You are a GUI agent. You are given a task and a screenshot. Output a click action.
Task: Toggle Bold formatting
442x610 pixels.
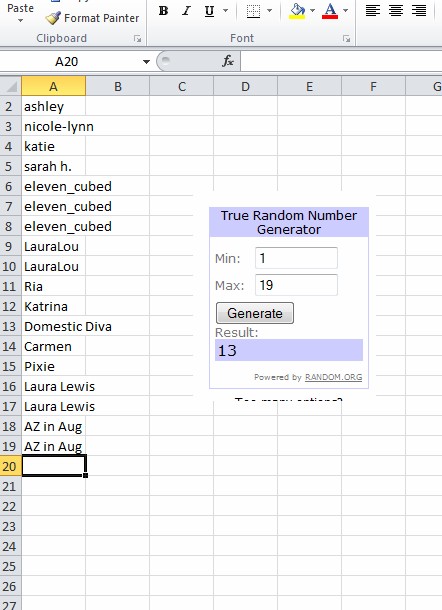(164, 11)
